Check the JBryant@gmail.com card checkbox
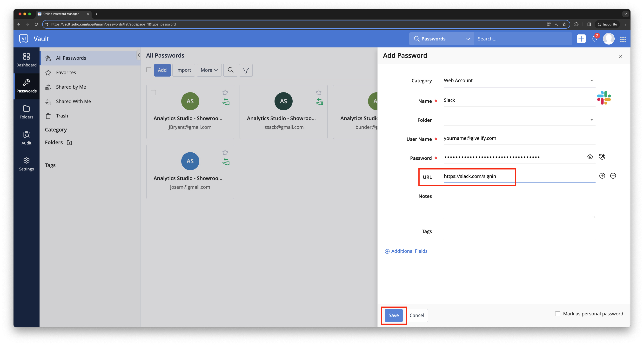The height and width of the screenshot is (345, 644). coord(153,92)
